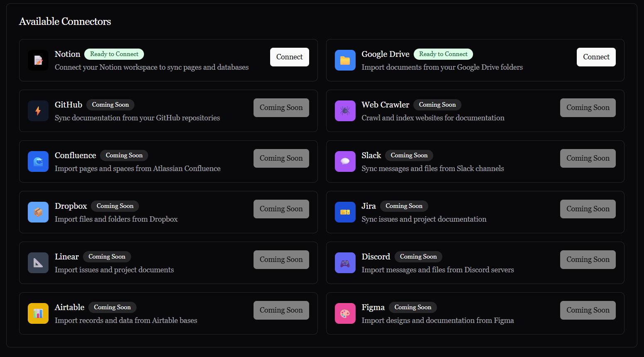This screenshot has height=357, width=644.
Task: Select the Dropbox connector title
Action: (71, 206)
